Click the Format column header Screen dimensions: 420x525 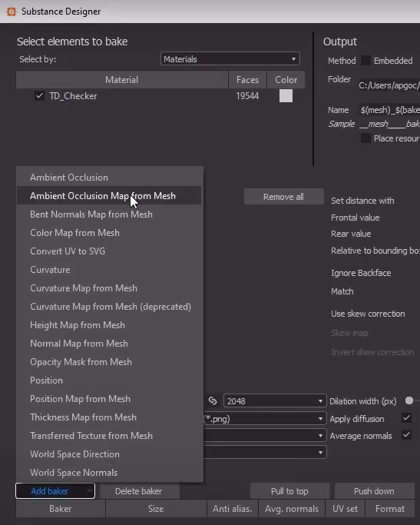click(390, 509)
